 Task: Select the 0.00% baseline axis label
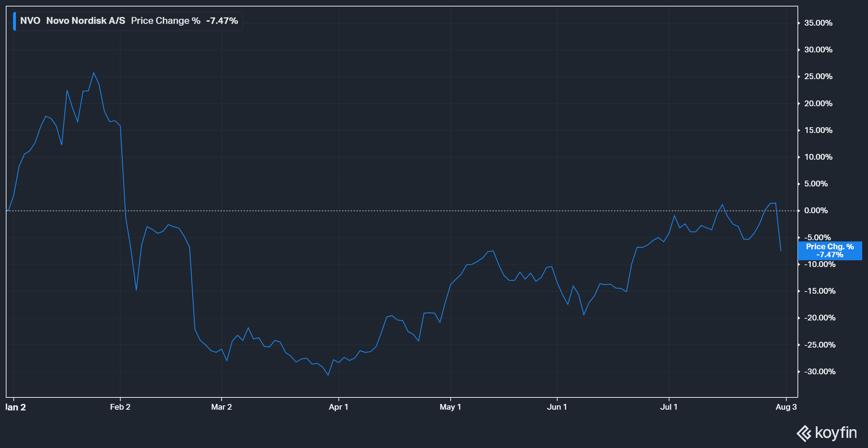pos(816,211)
